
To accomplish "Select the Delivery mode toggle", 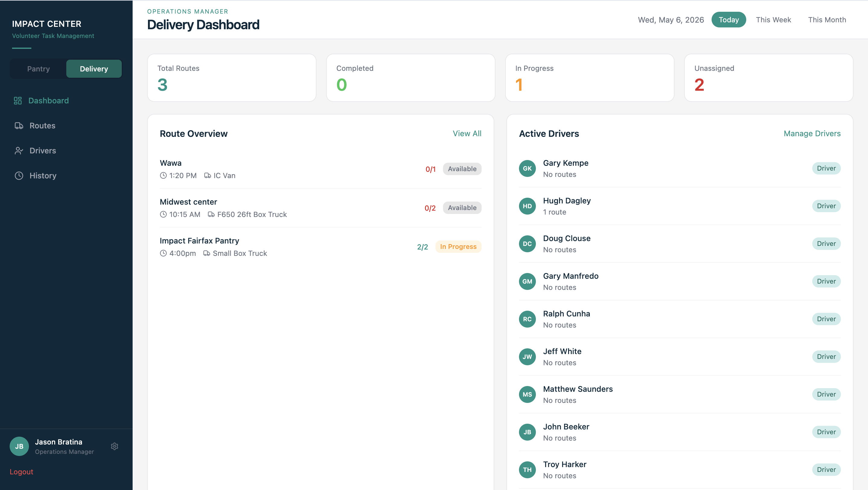I will pyautogui.click(x=94, y=69).
